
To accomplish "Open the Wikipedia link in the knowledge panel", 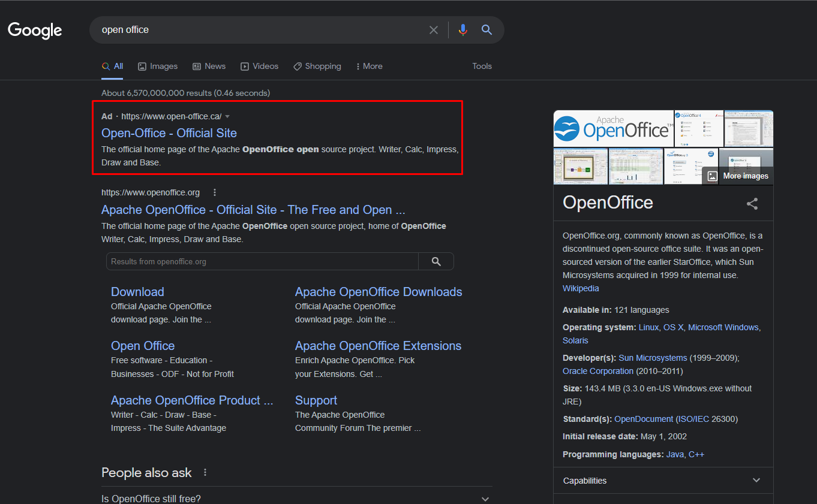I will [581, 288].
